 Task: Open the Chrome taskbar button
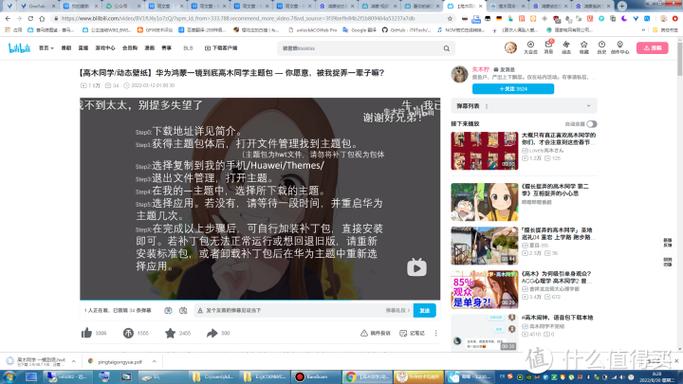pos(367,377)
